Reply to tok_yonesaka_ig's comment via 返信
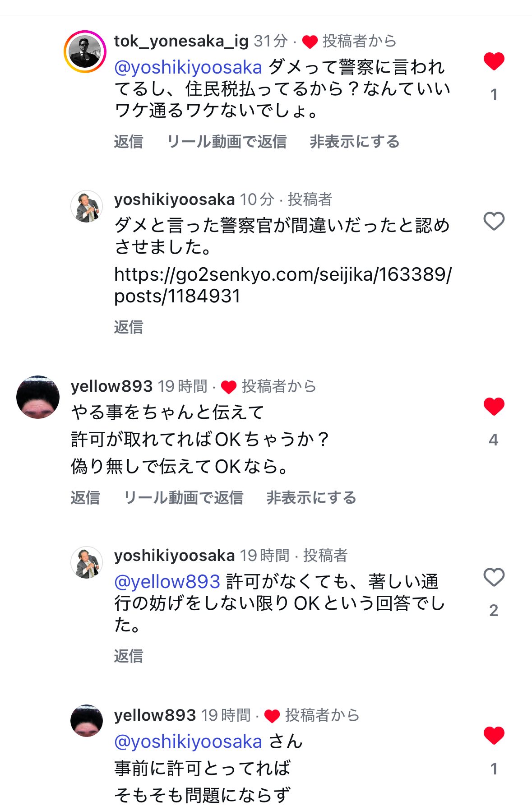 (x=129, y=142)
